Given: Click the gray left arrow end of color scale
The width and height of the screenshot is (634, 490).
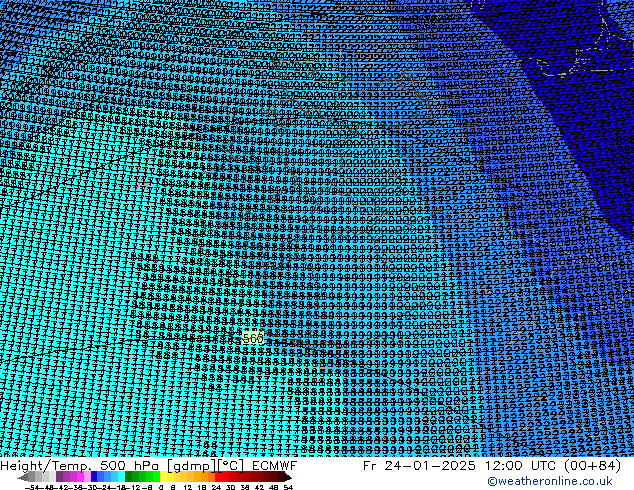Looking at the screenshot, I should pyautogui.click(x=23, y=477).
